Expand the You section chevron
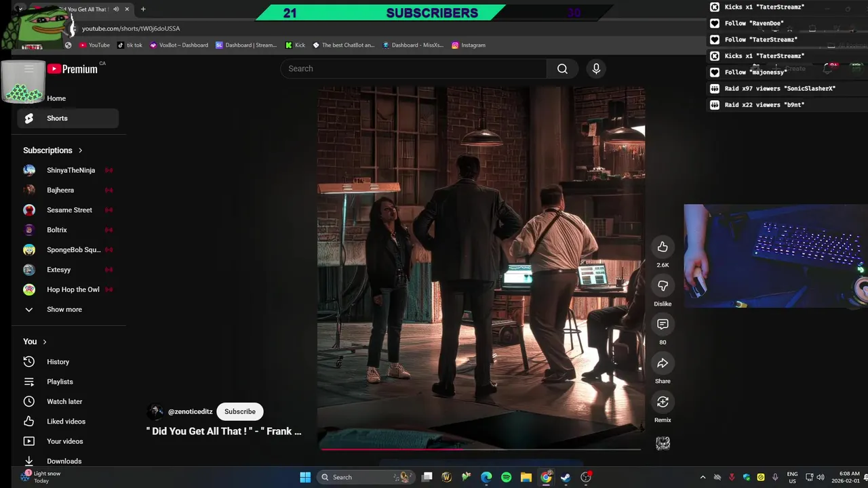 click(45, 342)
